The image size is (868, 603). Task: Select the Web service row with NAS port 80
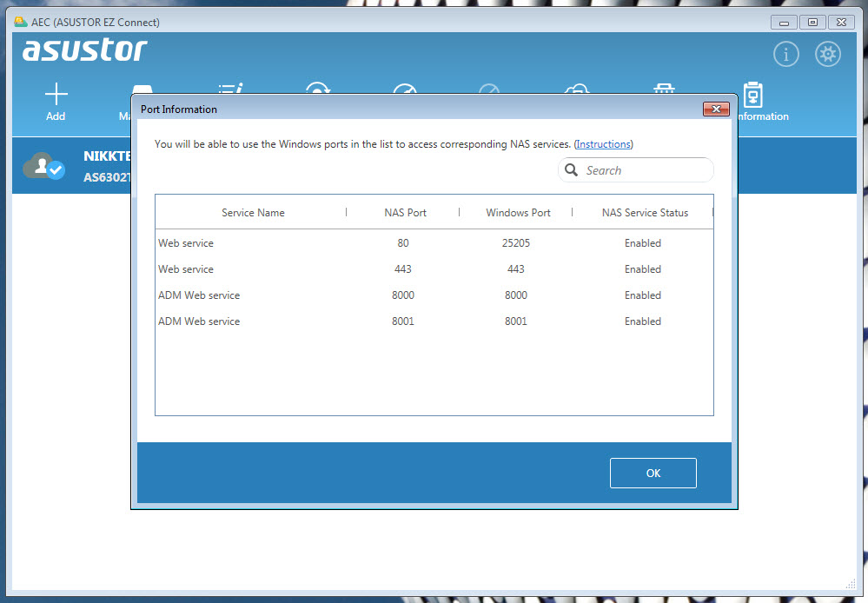coord(434,243)
